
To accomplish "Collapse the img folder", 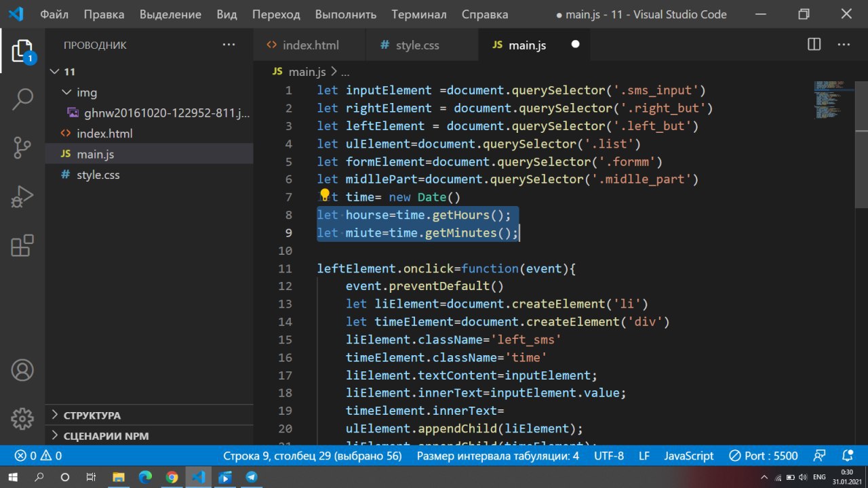I will 66,92.
